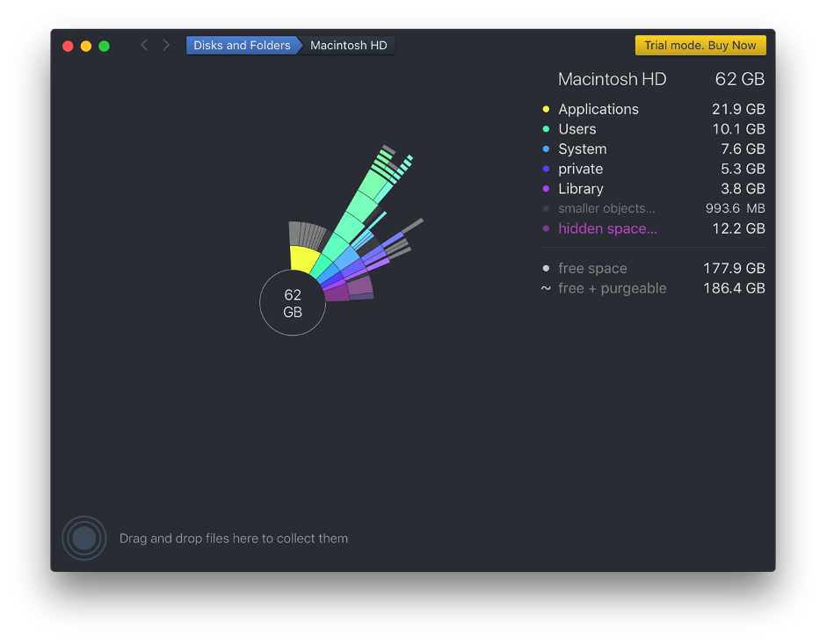Open the Library folder entry
The height and width of the screenshot is (644, 827).
(580, 189)
